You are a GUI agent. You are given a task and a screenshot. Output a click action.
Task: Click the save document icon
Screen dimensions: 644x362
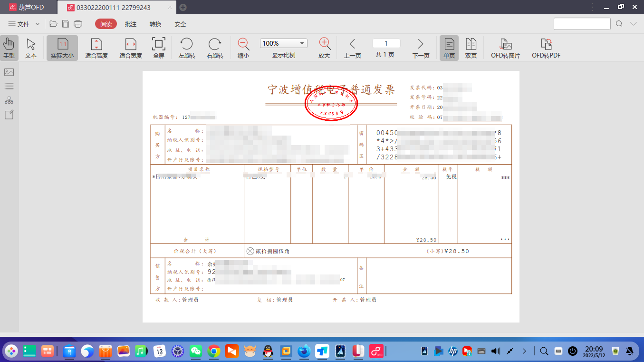point(66,24)
